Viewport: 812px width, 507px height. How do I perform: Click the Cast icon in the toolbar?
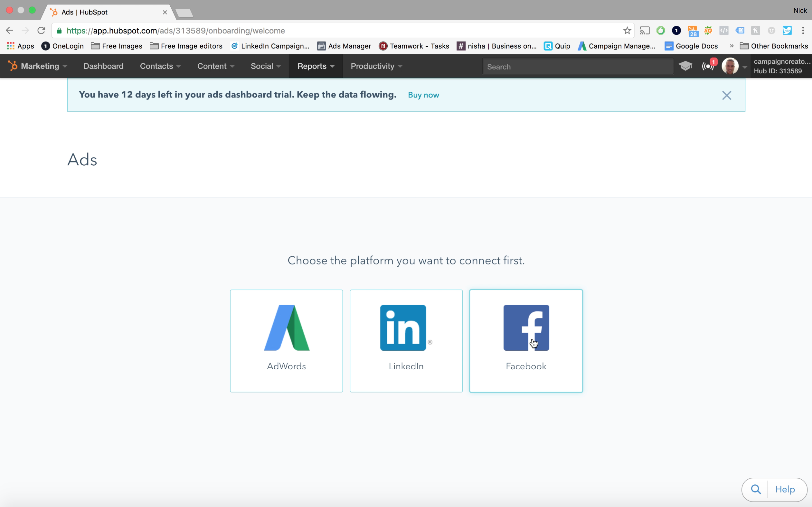[x=645, y=30]
